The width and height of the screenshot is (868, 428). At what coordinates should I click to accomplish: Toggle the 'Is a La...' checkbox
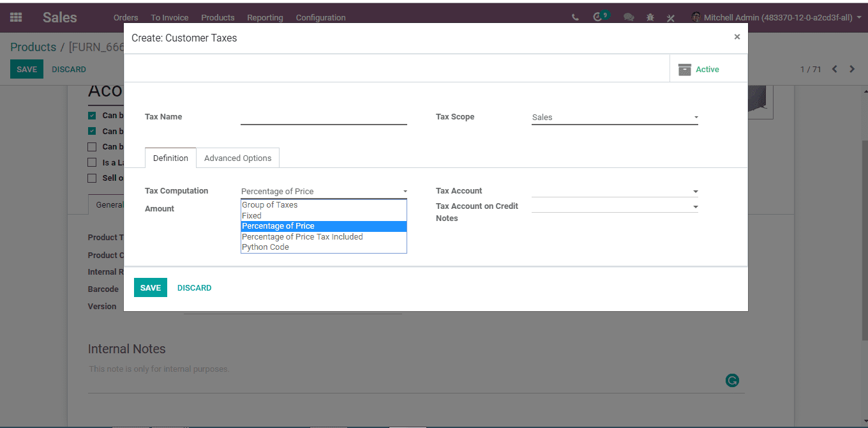coord(92,162)
